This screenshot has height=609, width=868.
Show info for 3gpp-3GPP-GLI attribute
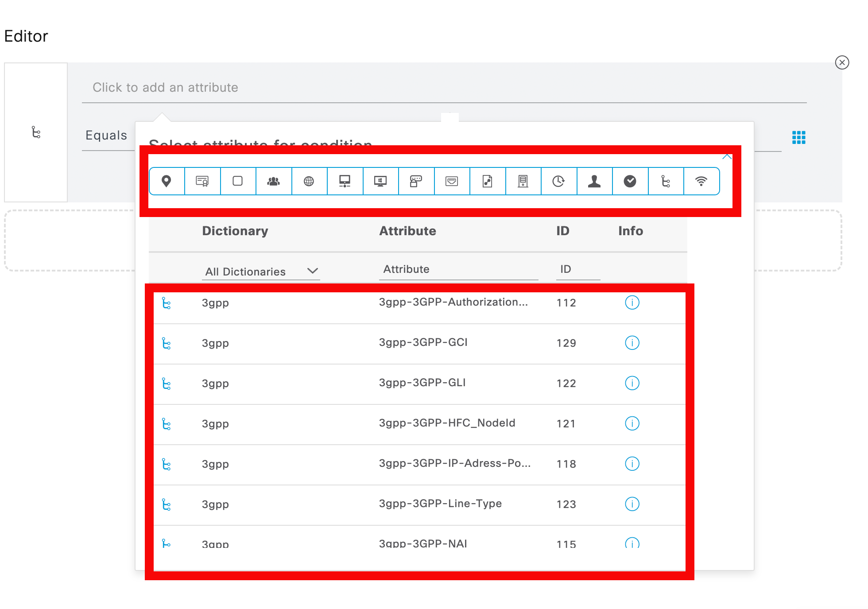(x=632, y=383)
